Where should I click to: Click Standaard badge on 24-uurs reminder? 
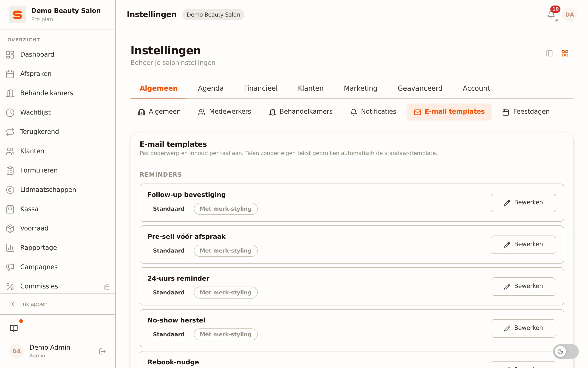[169, 293]
